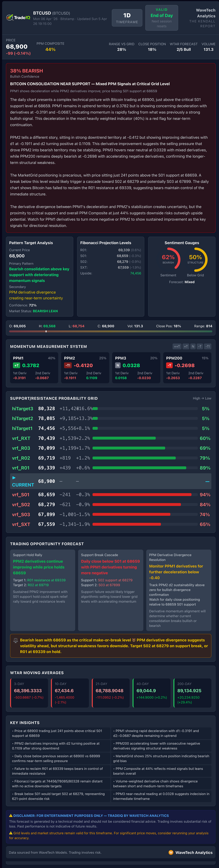Click the Market Status BEARISH LEAN text
Screen dimensions: 219x868
[x=45, y=311]
